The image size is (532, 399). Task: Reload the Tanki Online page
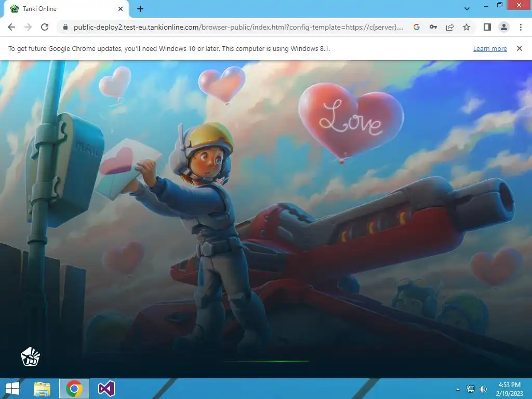pos(45,27)
